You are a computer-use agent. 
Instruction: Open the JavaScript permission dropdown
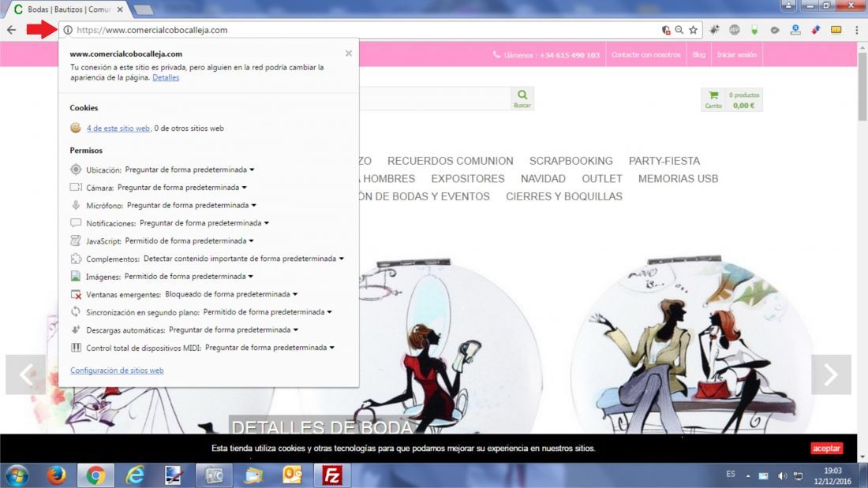pyautogui.click(x=189, y=240)
